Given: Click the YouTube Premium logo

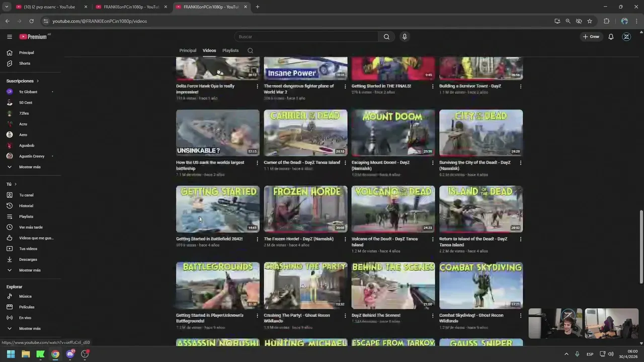Looking at the screenshot, I should pos(34,37).
